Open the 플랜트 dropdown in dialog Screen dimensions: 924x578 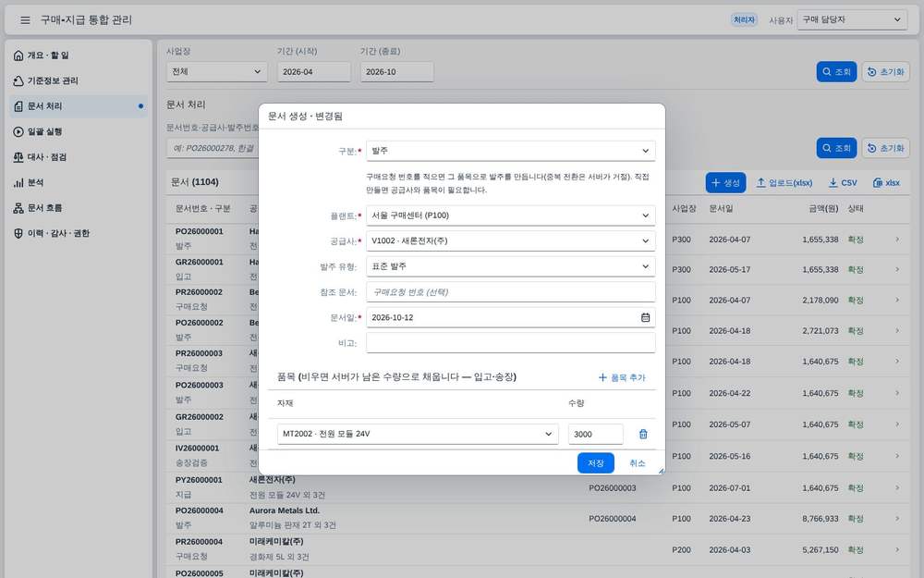510,215
